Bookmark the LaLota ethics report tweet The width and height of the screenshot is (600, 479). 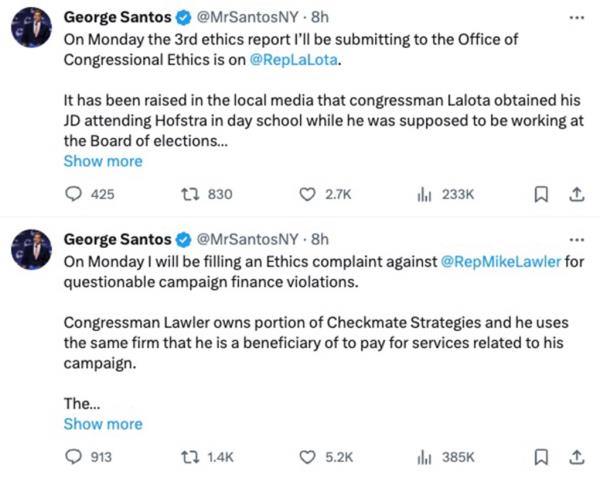[x=541, y=195]
